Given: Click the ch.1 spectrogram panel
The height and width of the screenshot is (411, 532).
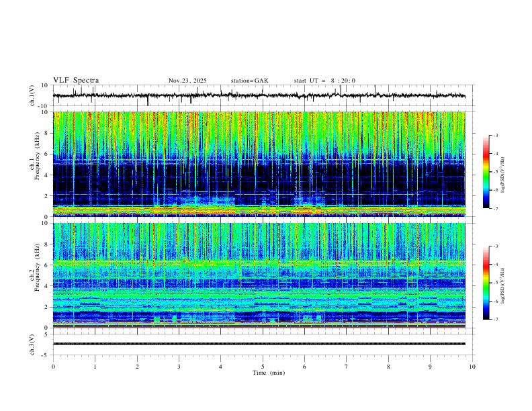Looking at the screenshot, I should pos(259,164).
